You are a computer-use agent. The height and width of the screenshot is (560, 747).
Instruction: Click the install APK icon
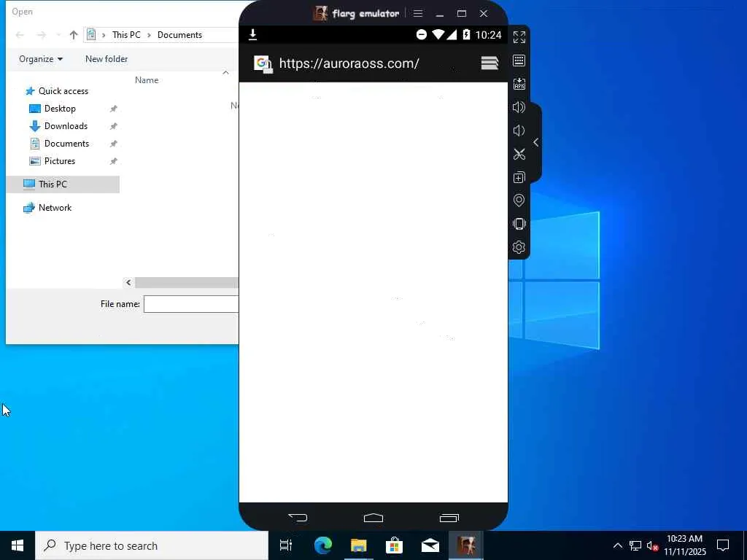coord(519,84)
